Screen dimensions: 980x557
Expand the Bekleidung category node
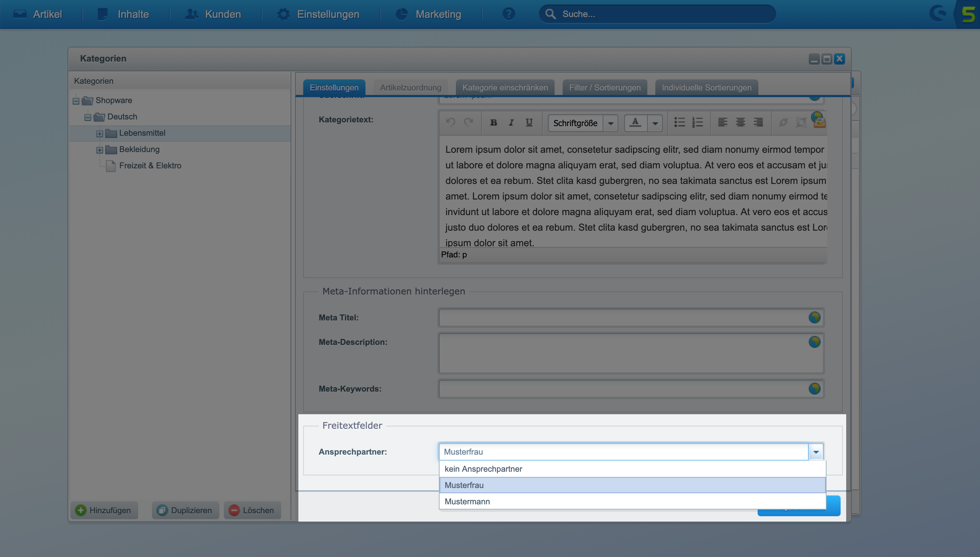point(99,150)
